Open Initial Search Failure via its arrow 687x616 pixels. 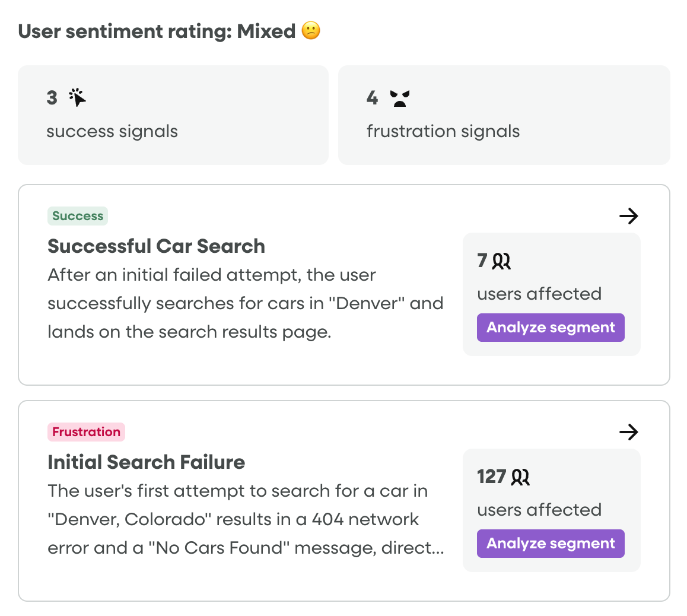click(628, 432)
